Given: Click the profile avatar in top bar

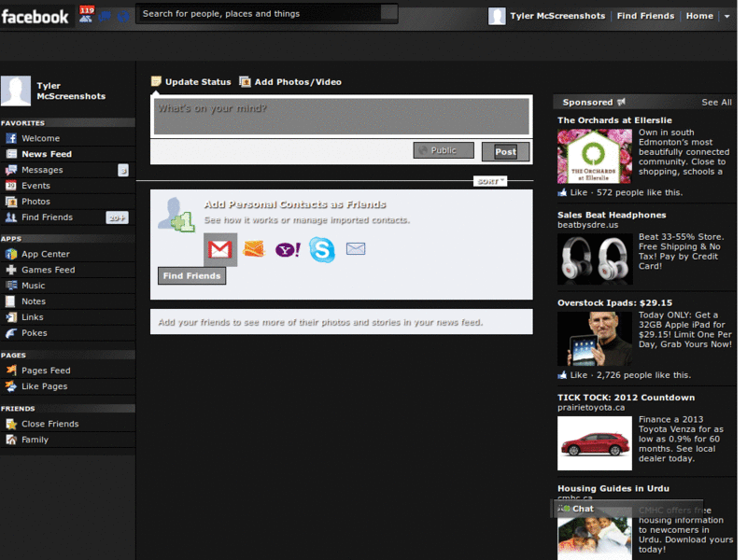Looking at the screenshot, I should click(497, 16).
